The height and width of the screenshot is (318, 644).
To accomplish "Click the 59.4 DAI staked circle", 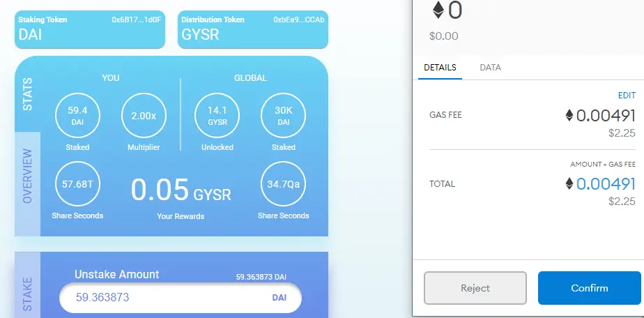I will pos(77,116).
